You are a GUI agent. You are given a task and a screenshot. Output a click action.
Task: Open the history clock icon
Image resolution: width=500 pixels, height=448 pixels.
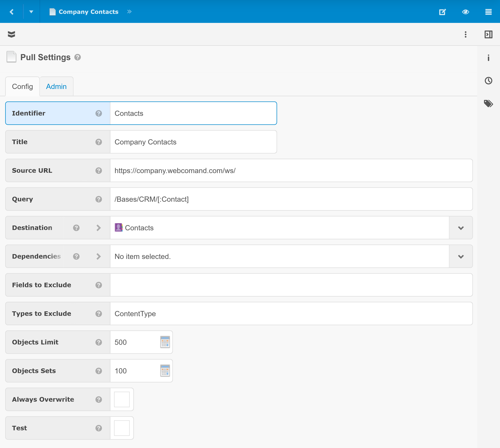tap(488, 81)
